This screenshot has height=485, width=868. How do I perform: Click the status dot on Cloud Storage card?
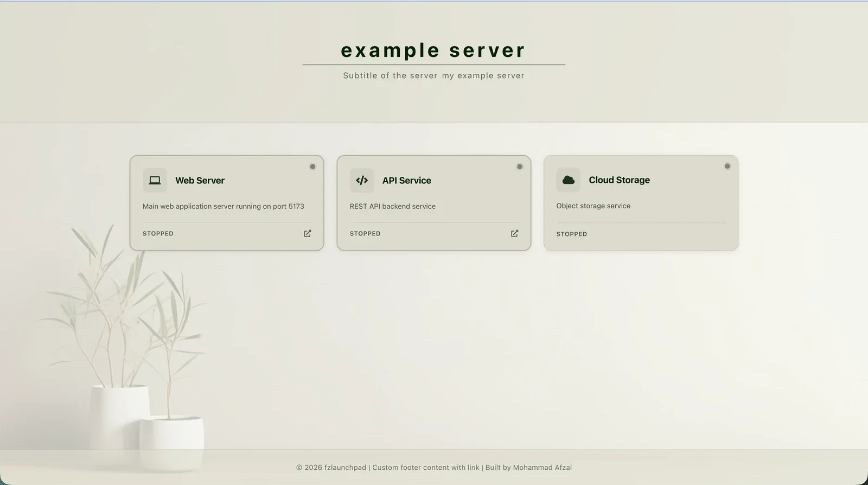point(727,166)
